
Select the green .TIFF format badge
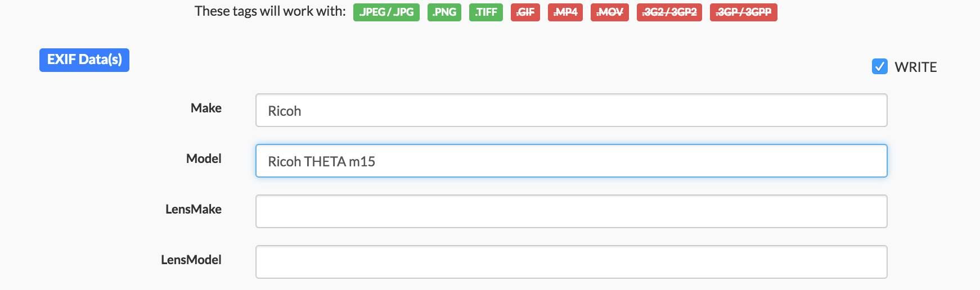click(x=485, y=12)
